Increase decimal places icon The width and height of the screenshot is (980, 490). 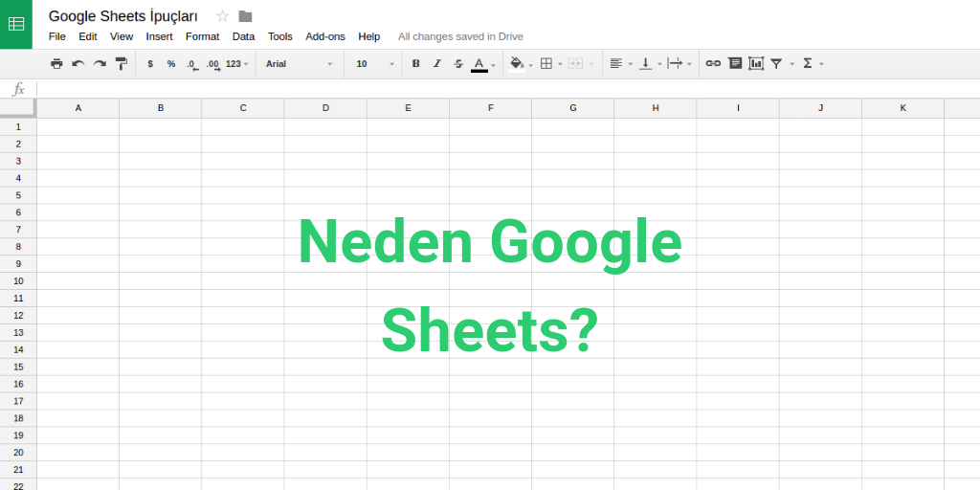click(213, 64)
